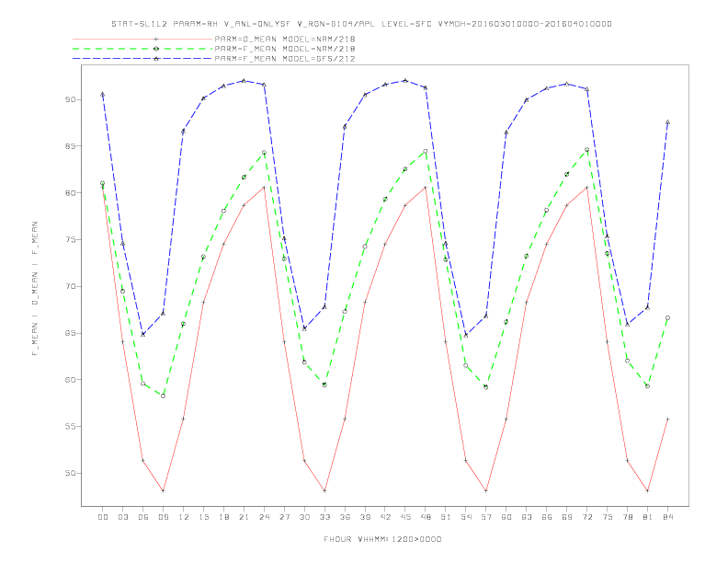Click x-axis forecast hour label 39

(x=365, y=517)
